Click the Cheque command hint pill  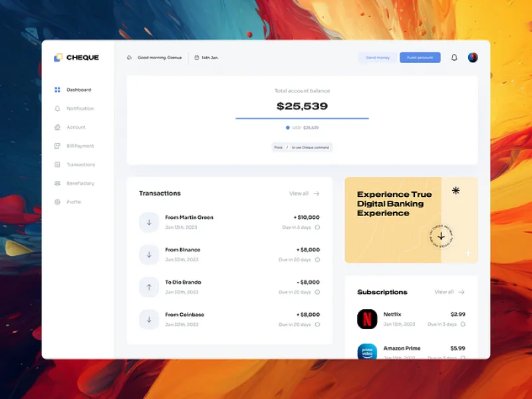tap(302, 147)
